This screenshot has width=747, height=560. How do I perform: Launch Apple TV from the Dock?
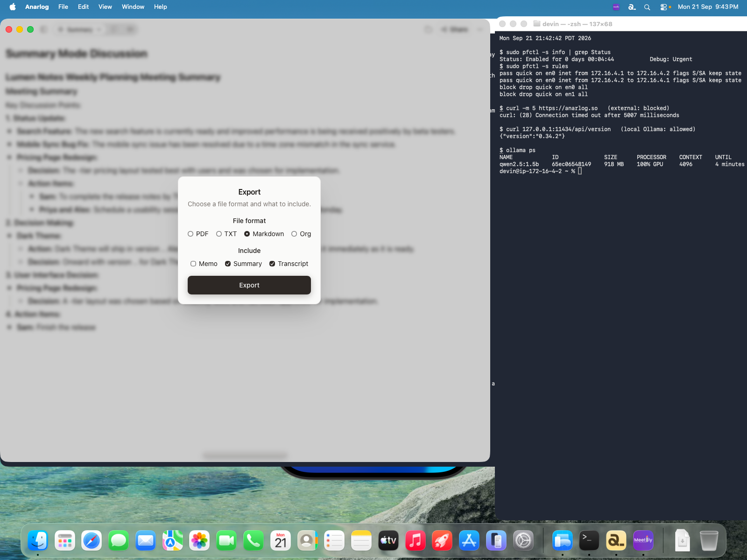[388, 541]
